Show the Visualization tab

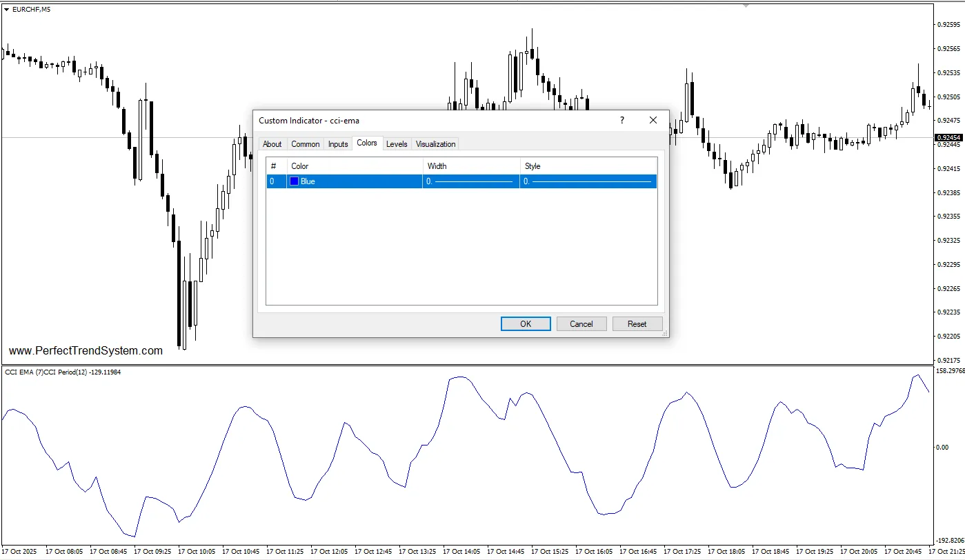pyautogui.click(x=435, y=144)
